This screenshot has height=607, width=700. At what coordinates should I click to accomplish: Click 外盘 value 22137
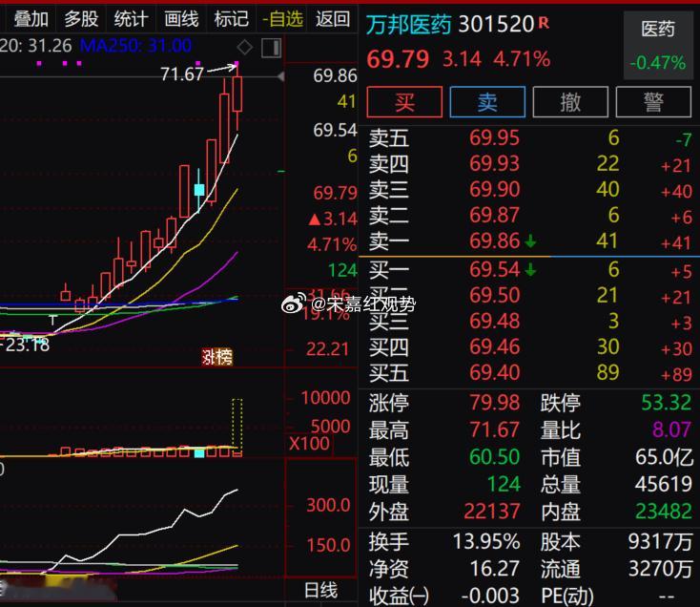click(491, 512)
